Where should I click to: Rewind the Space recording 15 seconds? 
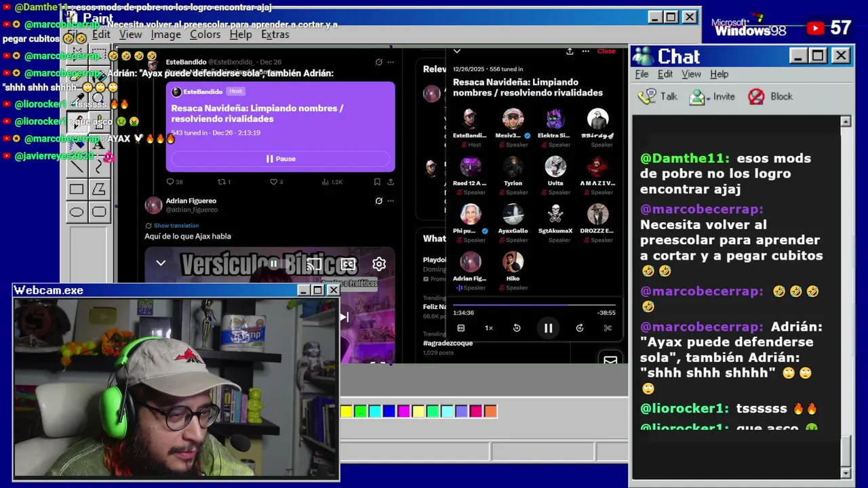[517, 328]
